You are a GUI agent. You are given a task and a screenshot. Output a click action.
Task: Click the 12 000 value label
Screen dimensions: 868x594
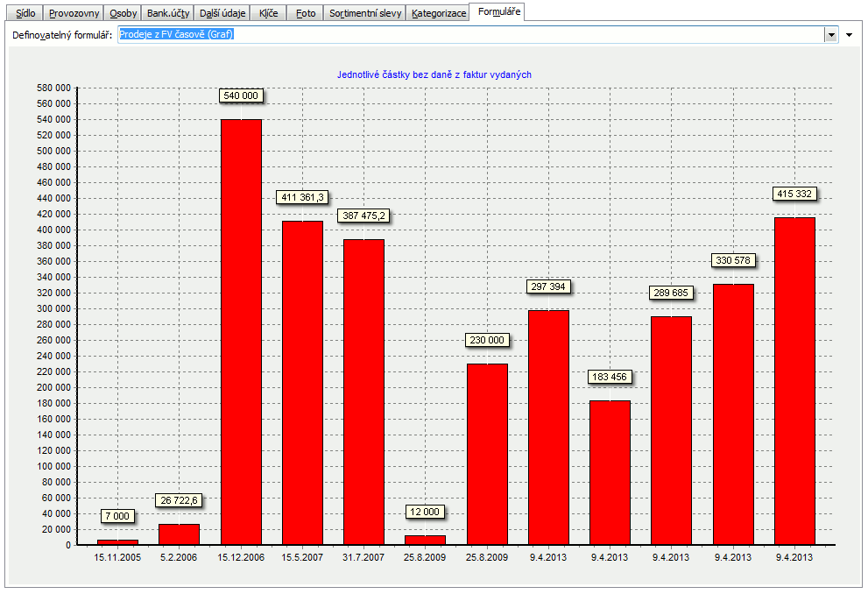click(x=426, y=512)
